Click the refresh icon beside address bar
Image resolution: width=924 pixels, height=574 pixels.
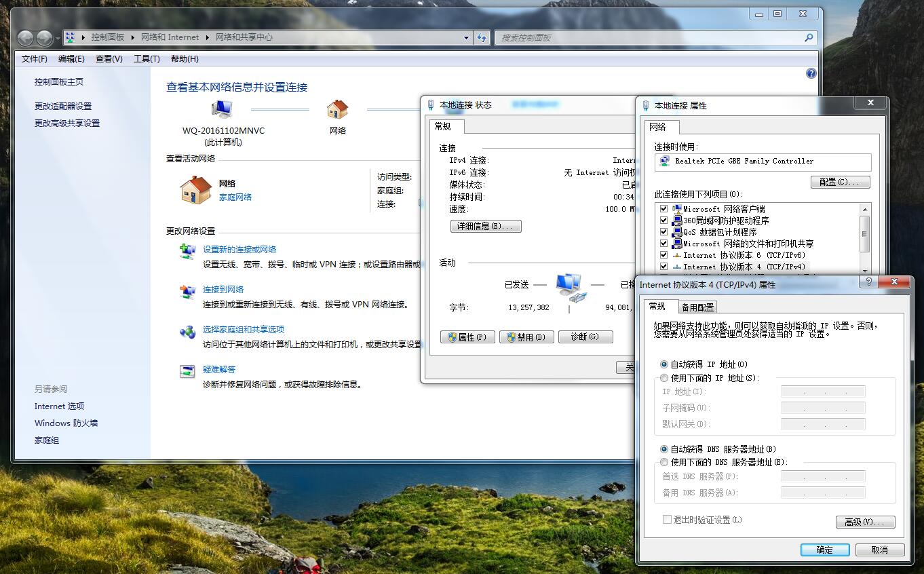tap(482, 38)
